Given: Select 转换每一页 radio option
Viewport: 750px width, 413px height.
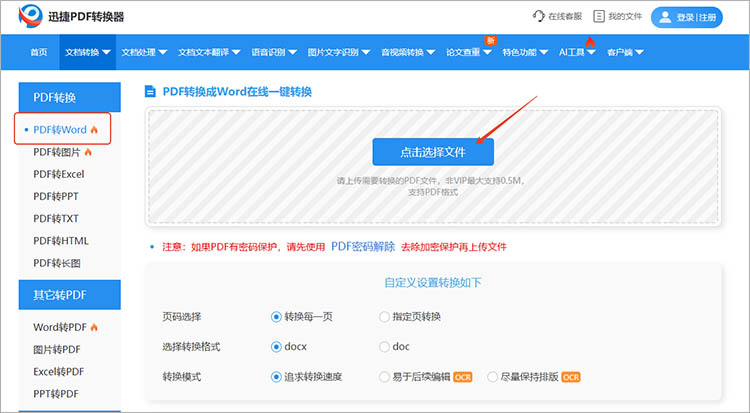Looking at the screenshot, I should [276, 317].
